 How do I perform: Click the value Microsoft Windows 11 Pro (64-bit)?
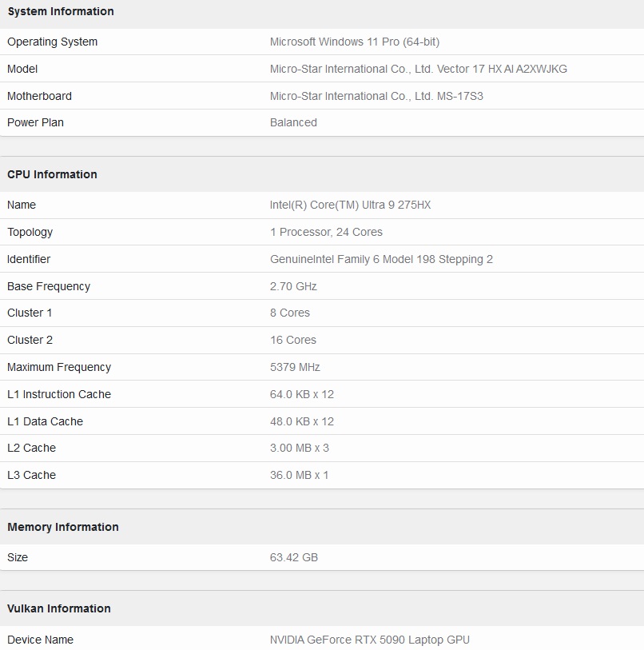pyautogui.click(x=354, y=42)
